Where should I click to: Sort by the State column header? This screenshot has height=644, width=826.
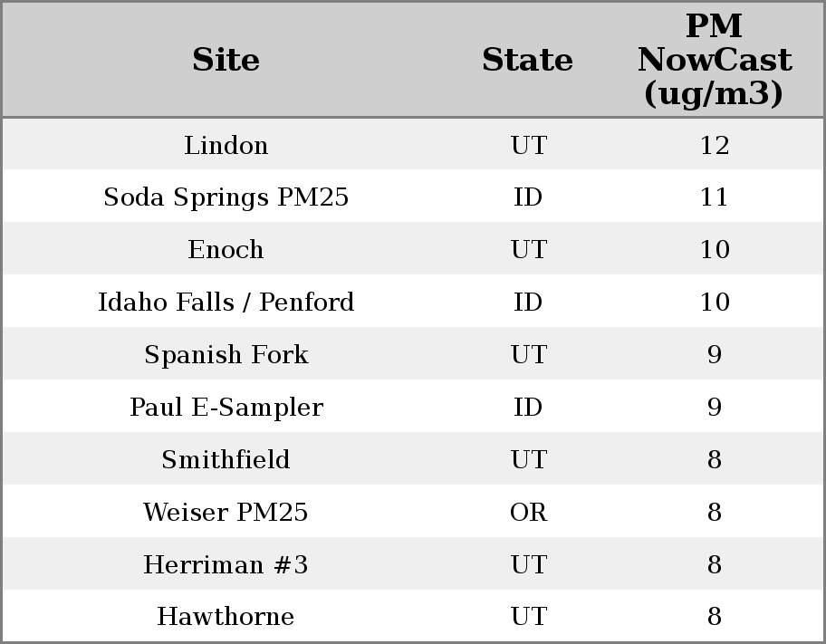(x=527, y=61)
